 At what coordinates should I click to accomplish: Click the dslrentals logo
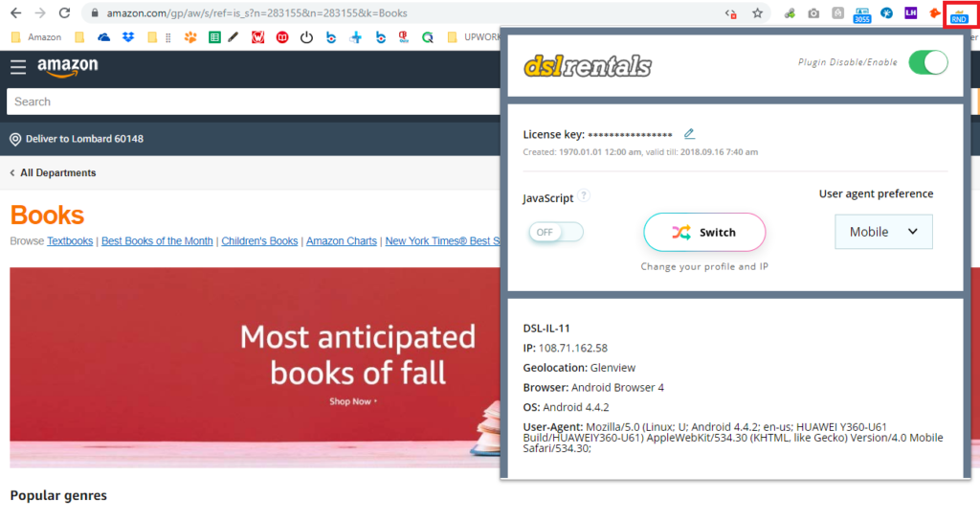[588, 66]
